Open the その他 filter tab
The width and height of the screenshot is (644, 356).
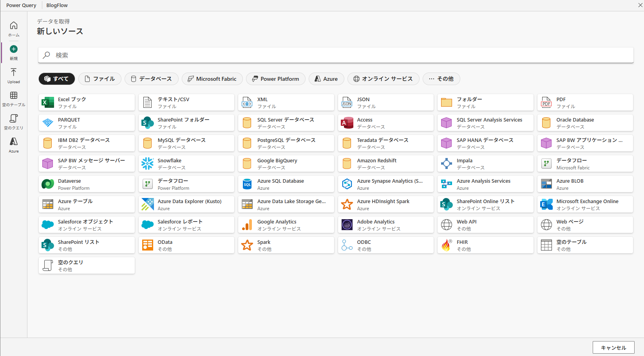click(x=441, y=79)
